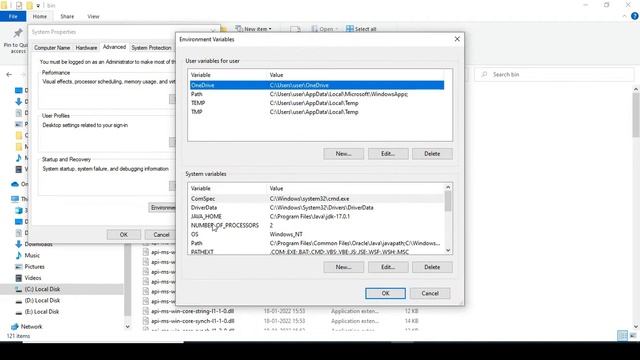Viewport: 640px width, 360px height.
Task: Select NUMBER_OF_PROCESSORS system variable
Action: (x=317, y=225)
